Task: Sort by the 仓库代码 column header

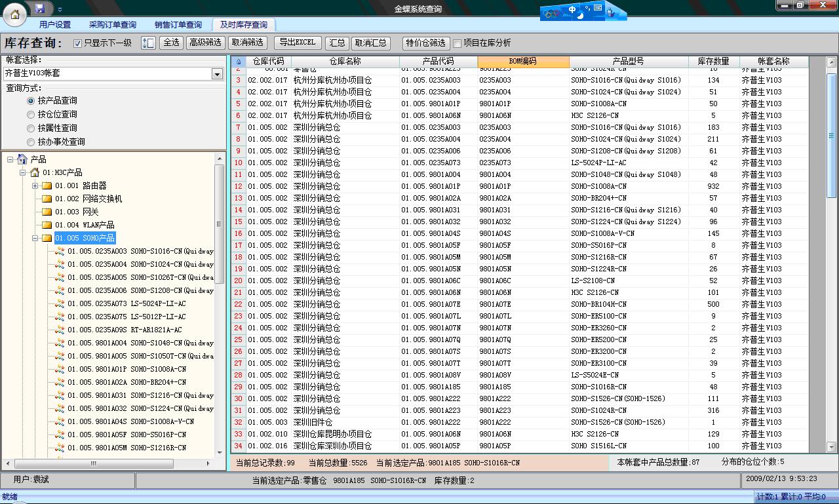Action: [x=269, y=62]
